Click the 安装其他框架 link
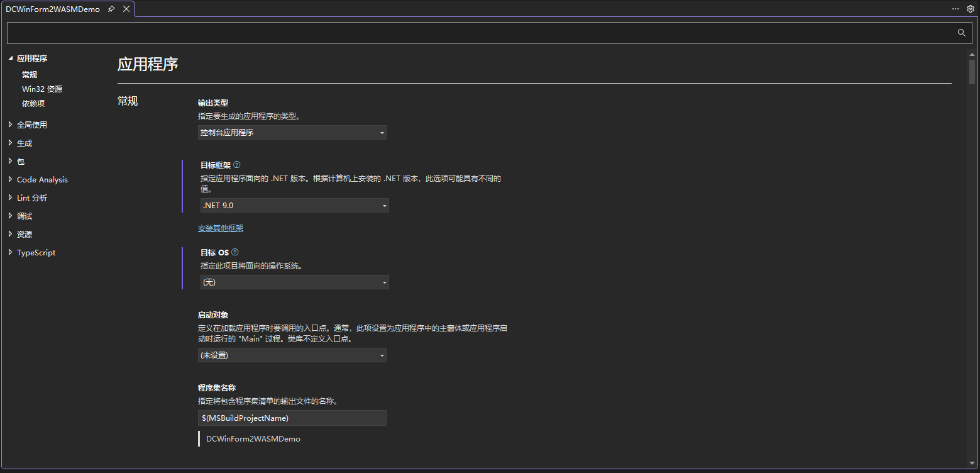 coord(220,228)
